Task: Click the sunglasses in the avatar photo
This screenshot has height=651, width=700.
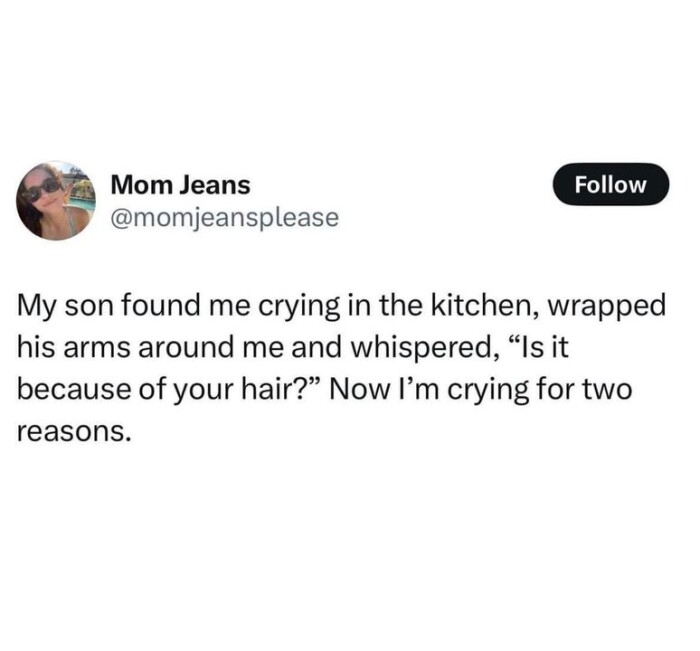Action: [x=43, y=189]
